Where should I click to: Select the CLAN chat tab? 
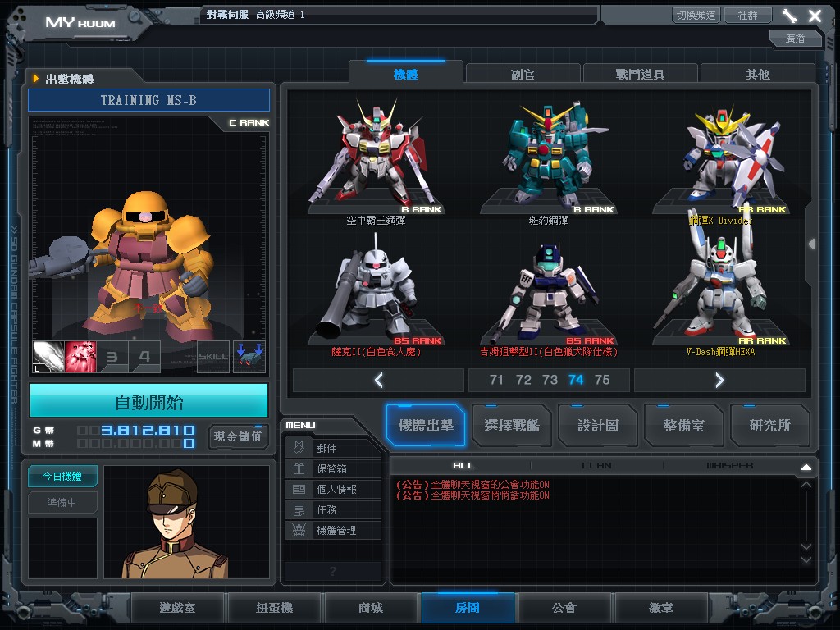(597, 466)
